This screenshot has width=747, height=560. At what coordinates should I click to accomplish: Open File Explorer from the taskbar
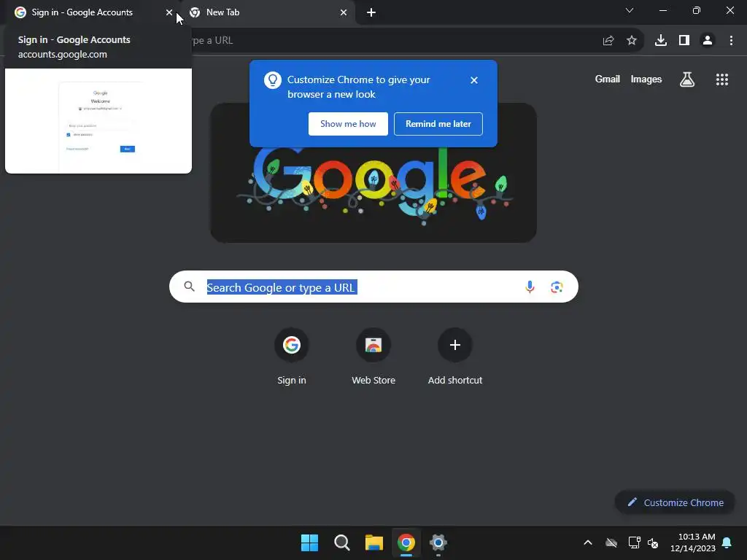click(x=374, y=542)
